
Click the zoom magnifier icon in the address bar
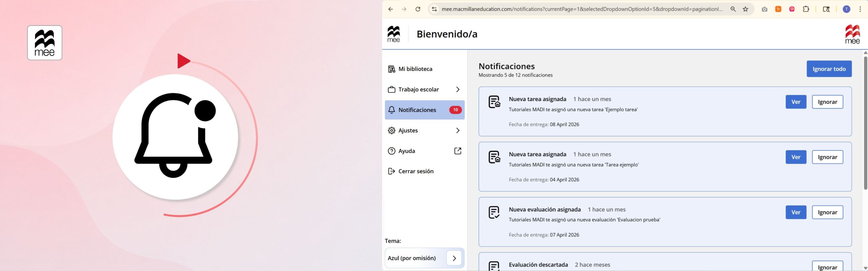click(733, 9)
